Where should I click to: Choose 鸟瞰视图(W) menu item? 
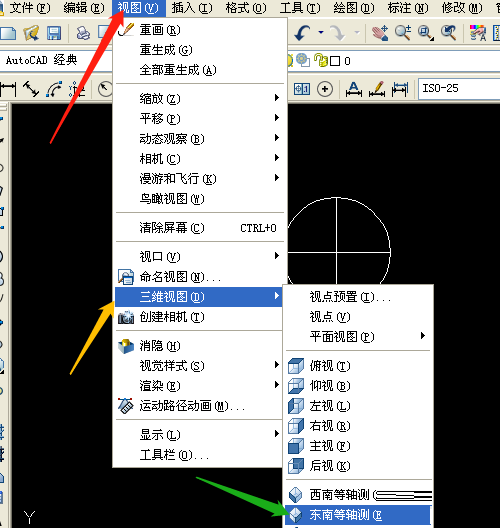point(200,199)
